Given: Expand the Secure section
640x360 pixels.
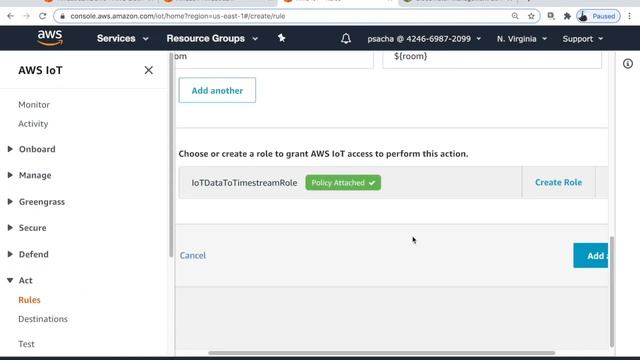Looking at the screenshot, I should click(27, 228).
